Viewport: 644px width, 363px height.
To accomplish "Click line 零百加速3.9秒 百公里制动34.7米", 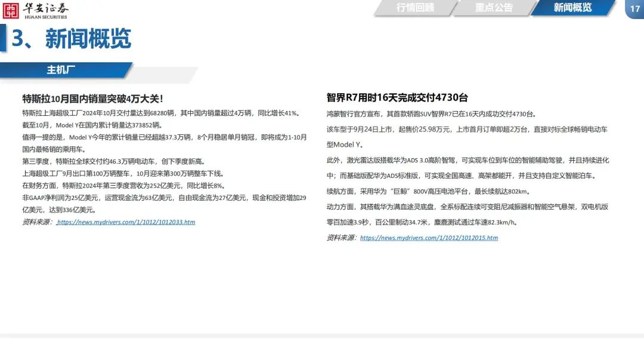I will point(422,223).
